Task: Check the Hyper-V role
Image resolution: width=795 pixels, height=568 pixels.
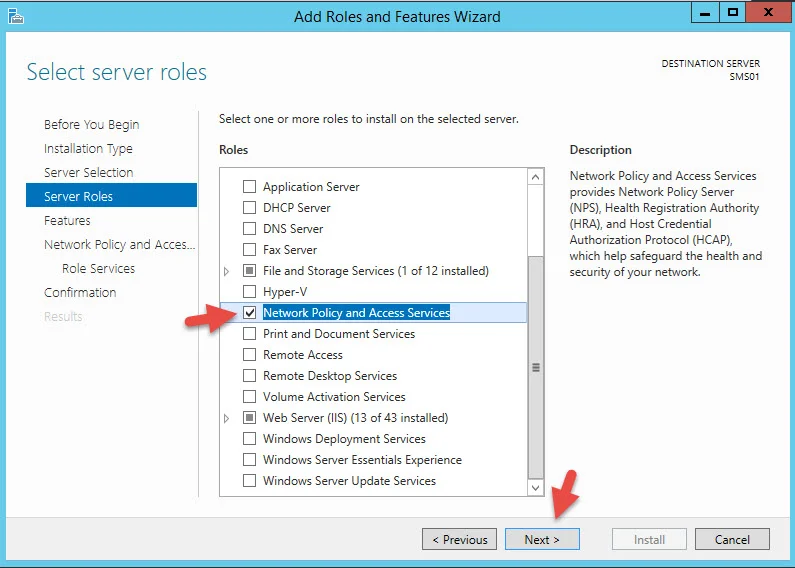Action: tap(249, 292)
